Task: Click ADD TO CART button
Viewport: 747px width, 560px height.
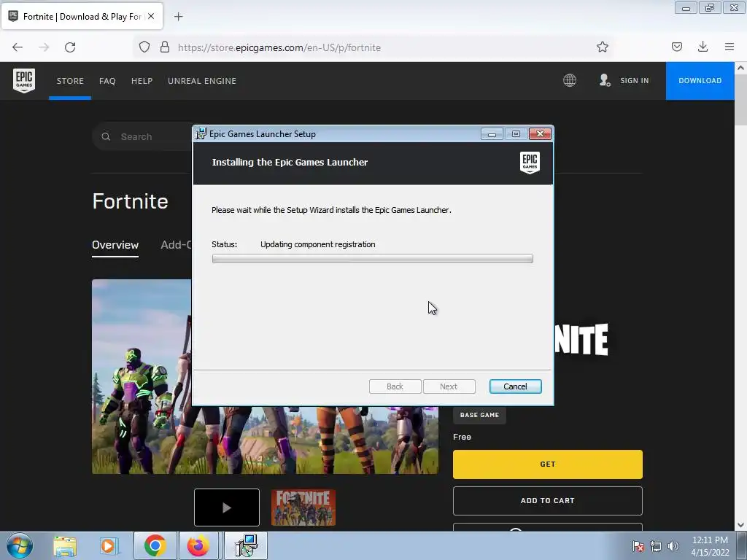Action: pos(547,500)
